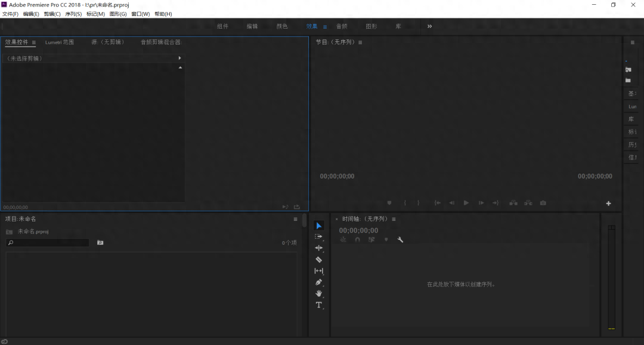The width and height of the screenshot is (644, 345).
Task: Click Go to Out point button
Action: [x=496, y=203]
